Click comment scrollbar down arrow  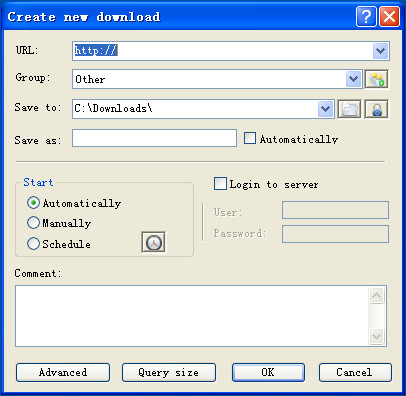(377, 336)
